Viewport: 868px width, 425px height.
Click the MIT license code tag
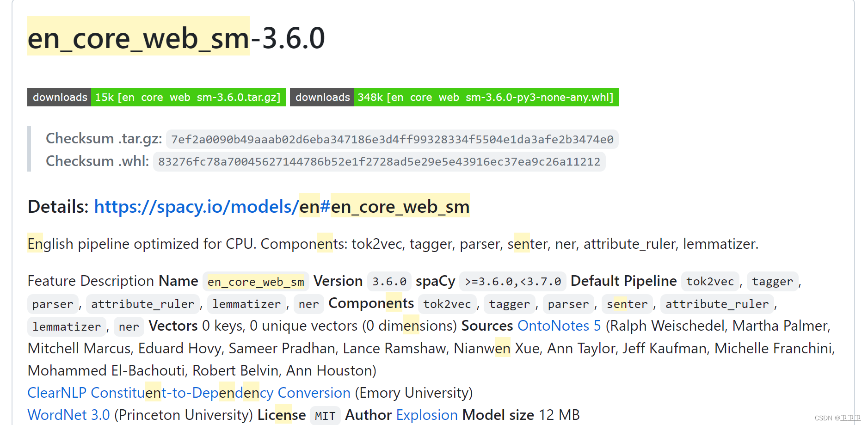325,416
